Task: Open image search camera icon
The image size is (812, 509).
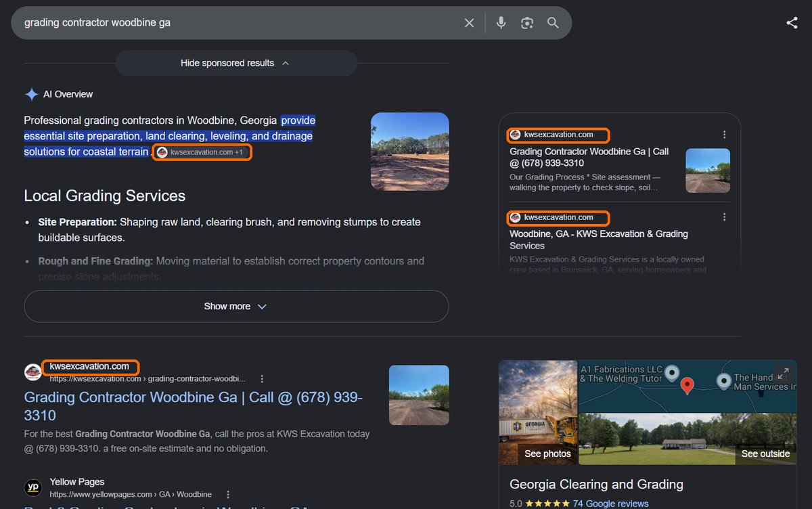Action: pos(527,23)
